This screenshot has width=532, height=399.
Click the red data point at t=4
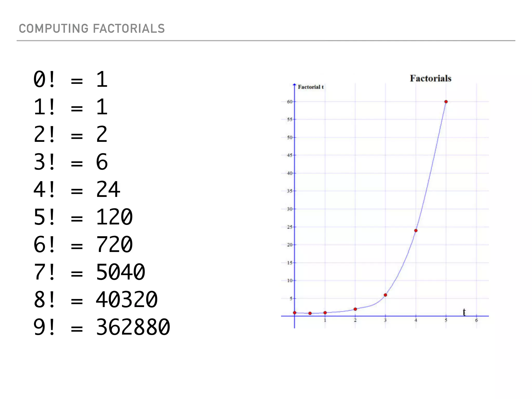(x=416, y=231)
